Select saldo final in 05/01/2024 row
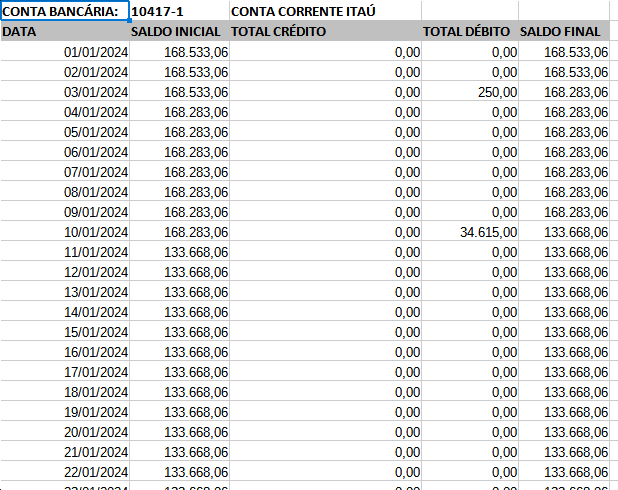Image resolution: width=618 pixels, height=490 pixels. [x=564, y=132]
